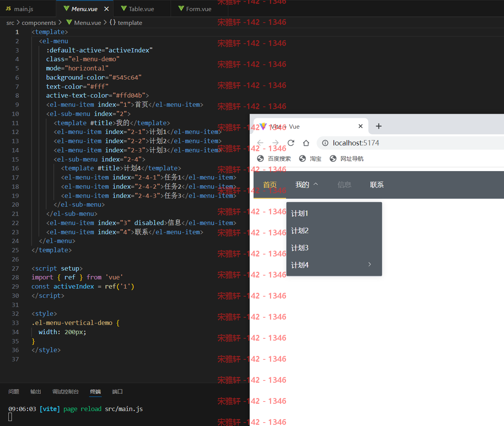504x426 pixels.
Task: Click the "#ffd04b" active-text-color value
Action: click(x=128, y=95)
